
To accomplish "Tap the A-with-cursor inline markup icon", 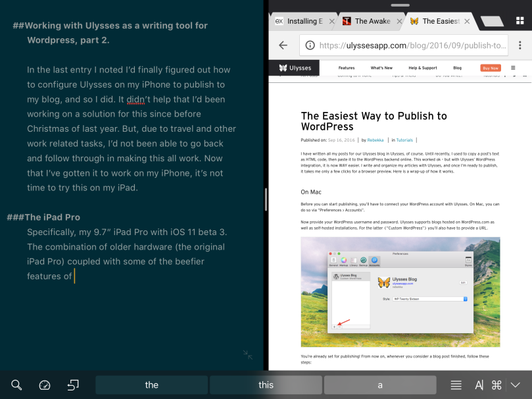I will pos(479,385).
